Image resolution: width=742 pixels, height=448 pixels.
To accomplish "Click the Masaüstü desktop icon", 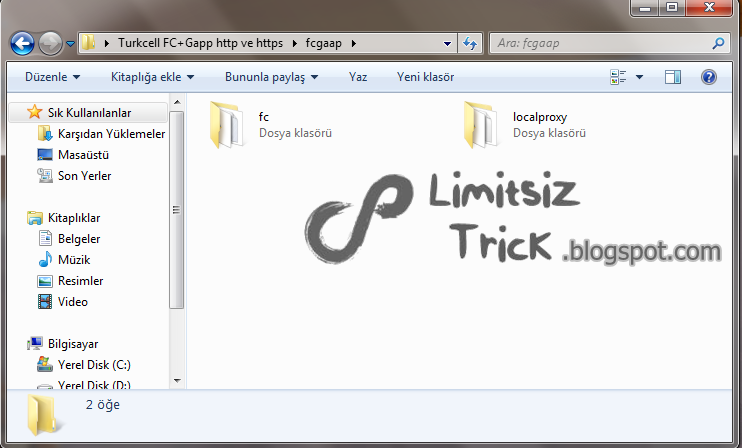I will pyautogui.click(x=44, y=155).
